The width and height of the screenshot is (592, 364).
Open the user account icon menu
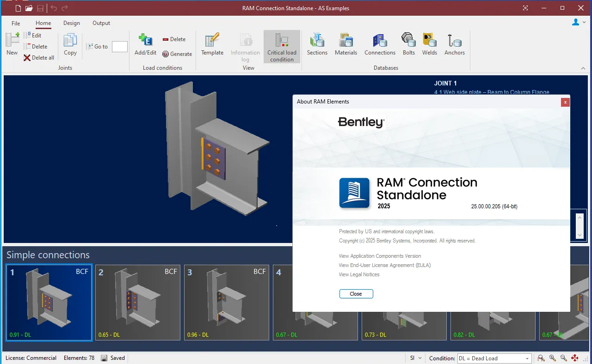pyautogui.click(x=578, y=22)
